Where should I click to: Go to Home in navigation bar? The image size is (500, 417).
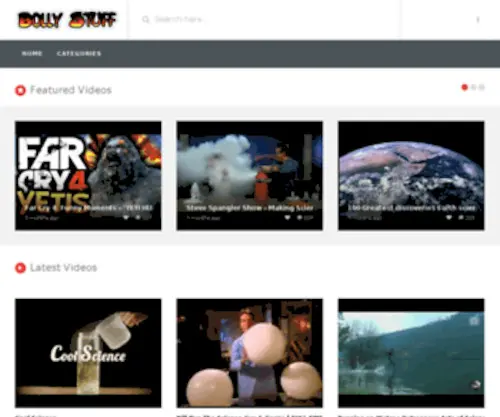pos(32,53)
